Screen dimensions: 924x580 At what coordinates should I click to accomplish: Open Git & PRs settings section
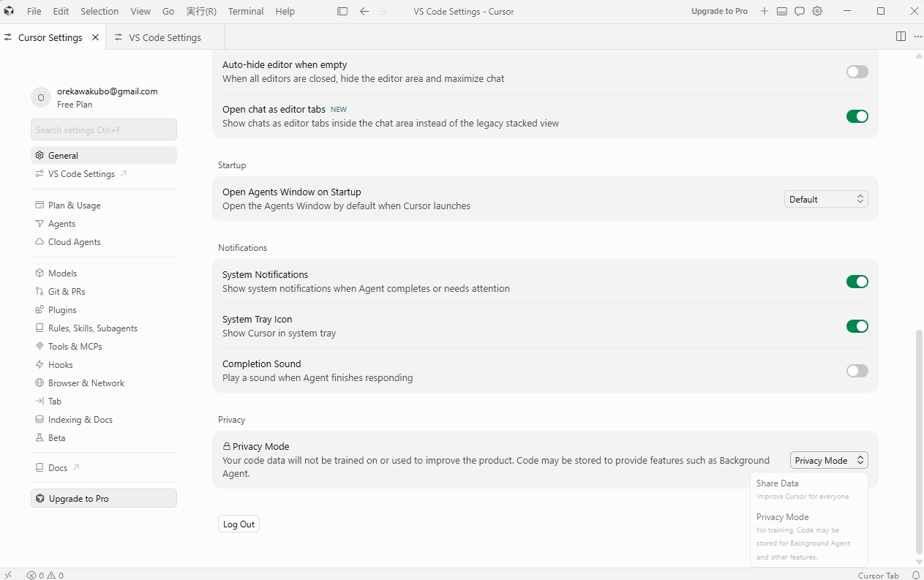click(x=104, y=291)
